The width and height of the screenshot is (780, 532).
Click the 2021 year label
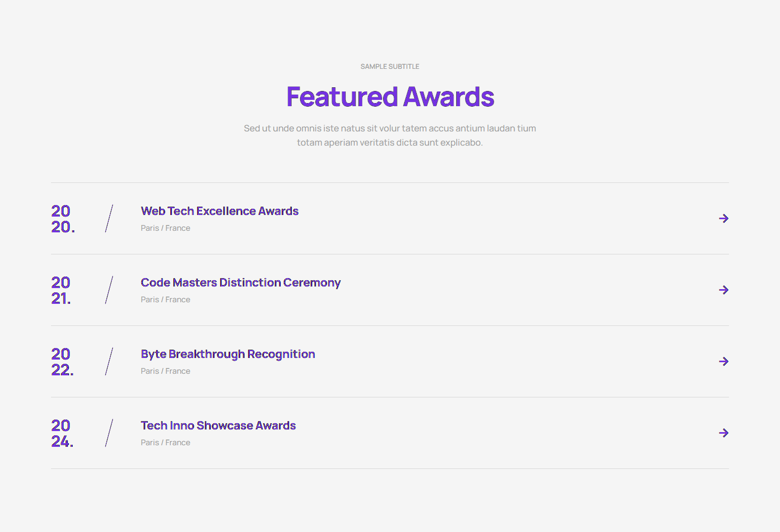point(61,290)
